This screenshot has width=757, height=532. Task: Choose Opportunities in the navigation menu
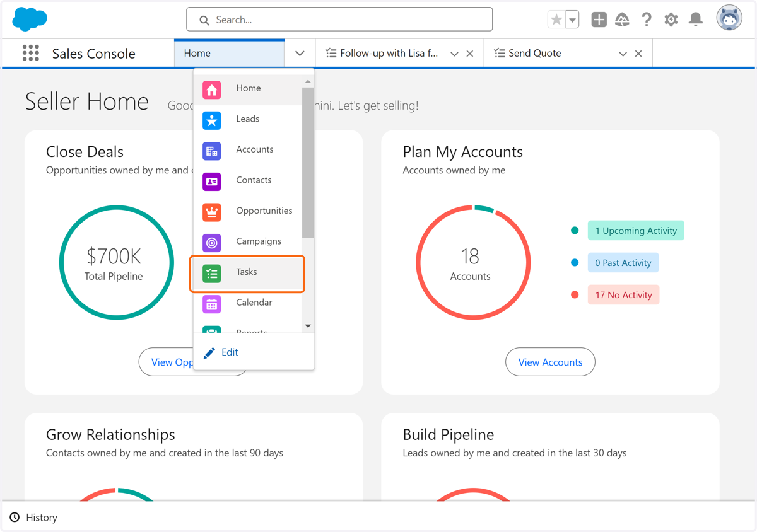coord(247,211)
